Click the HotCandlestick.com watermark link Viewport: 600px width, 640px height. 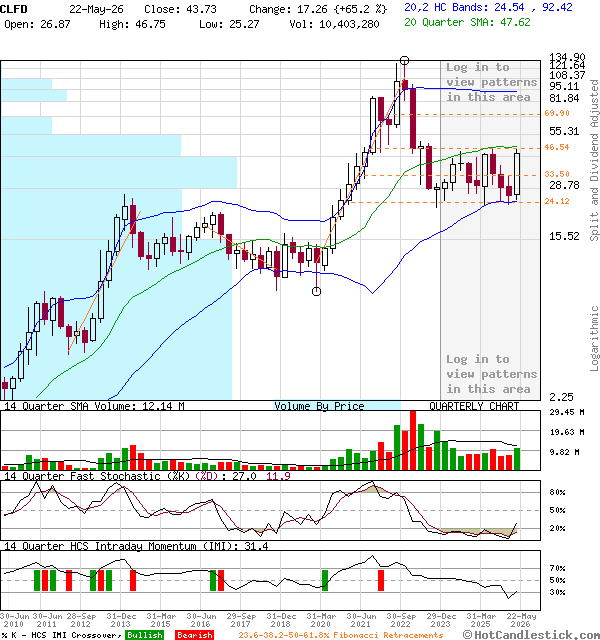(531, 635)
